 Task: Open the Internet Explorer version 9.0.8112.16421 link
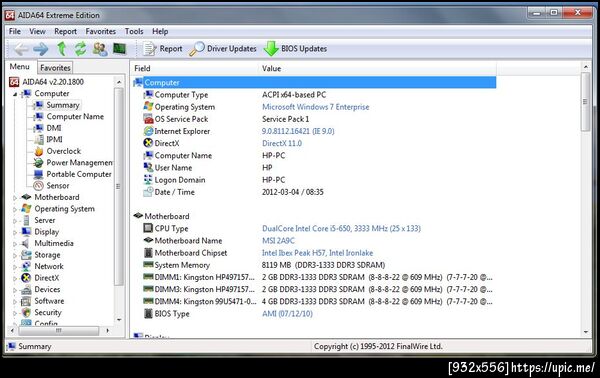(x=298, y=131)
